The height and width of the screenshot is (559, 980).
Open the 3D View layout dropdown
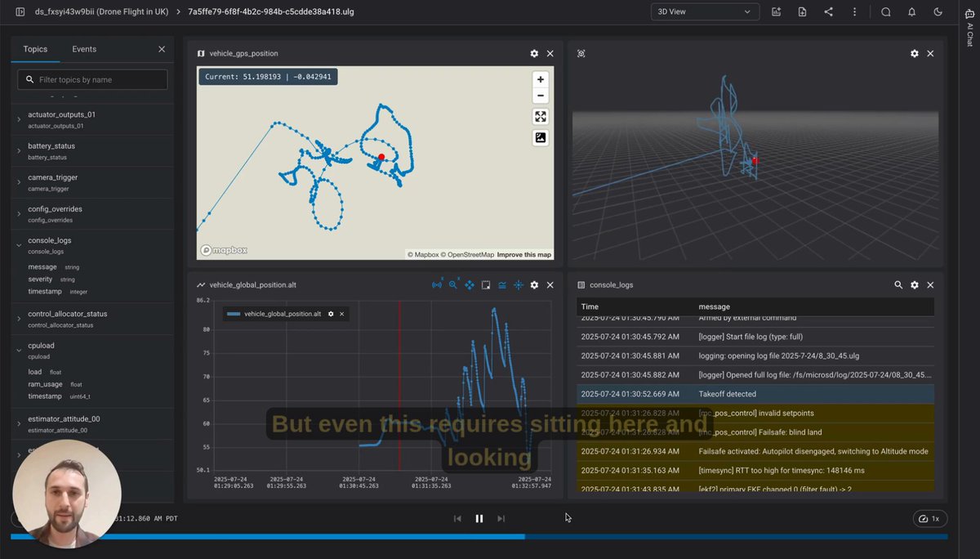pos(705,12)
